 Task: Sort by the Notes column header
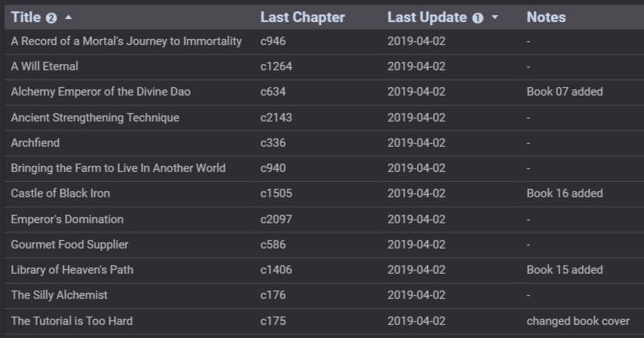click(x=546, y=18)
